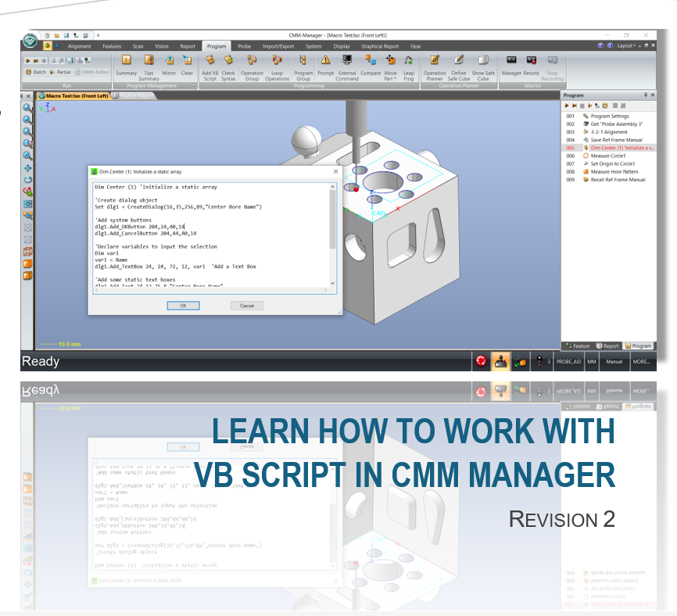Click the pan arrows icon in left toolbar
Image resolution: width=677 pixels, height=616 pixels.
click(27, 168)
